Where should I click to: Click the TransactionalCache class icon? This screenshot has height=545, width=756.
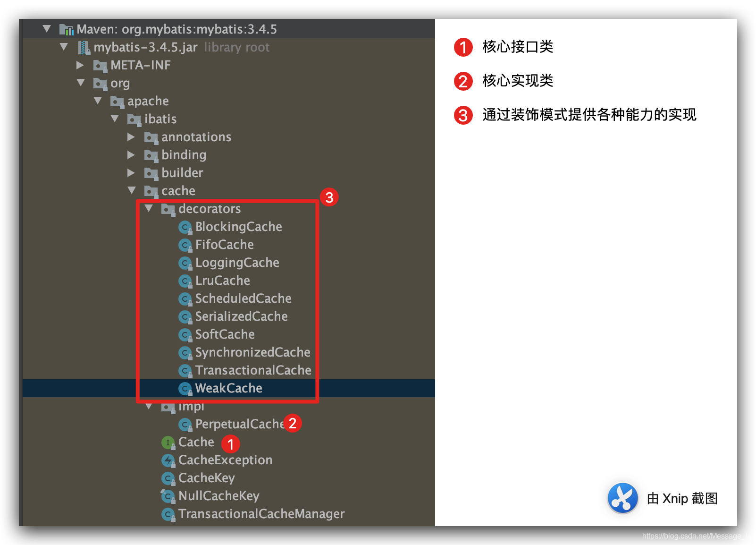tap(185, 371)
